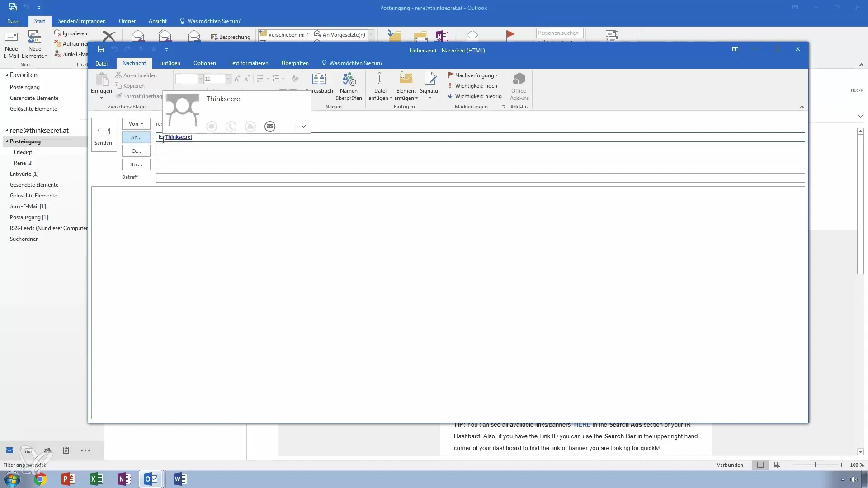Click the instant message icon in contact card
Screen dimensions: 868x488
pyautogui.click(x=212, y=127)
